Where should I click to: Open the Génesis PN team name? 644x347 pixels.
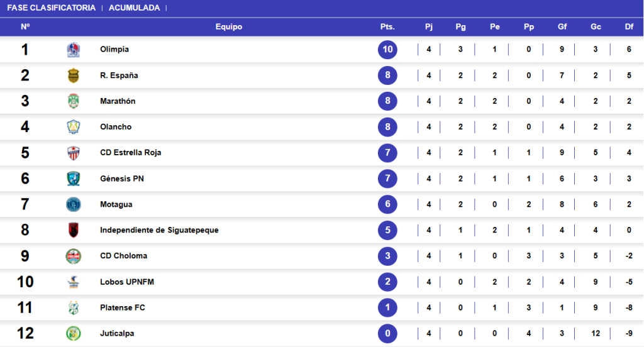tap(122, 179)
